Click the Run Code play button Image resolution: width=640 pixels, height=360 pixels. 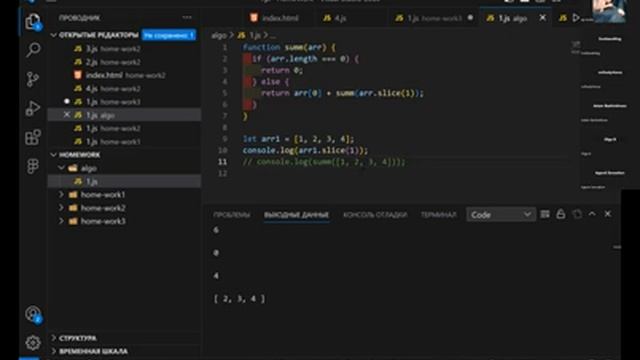coord(576,18)
